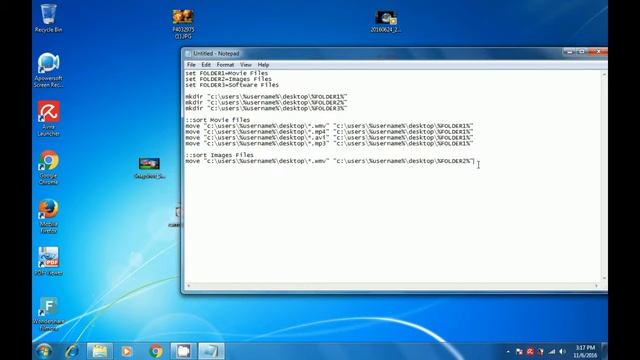
Task: Open the Format menu in Notepad
Action: click(225, 65)
